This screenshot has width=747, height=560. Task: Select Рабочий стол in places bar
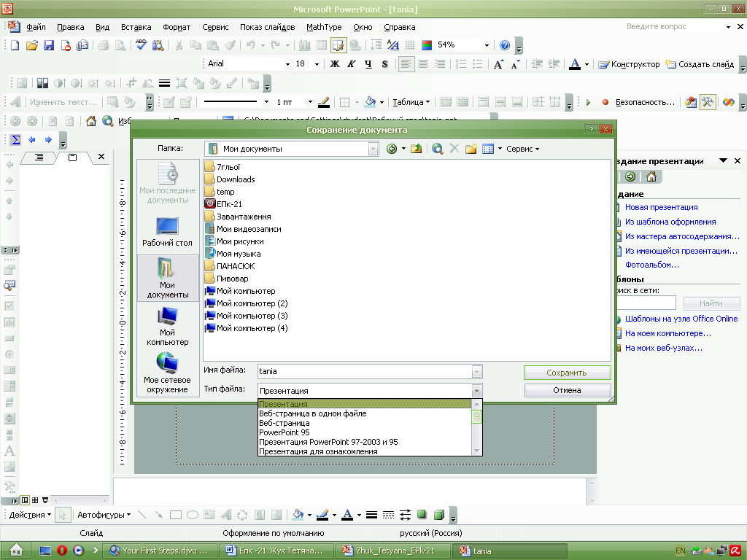(x=167, y=231)
